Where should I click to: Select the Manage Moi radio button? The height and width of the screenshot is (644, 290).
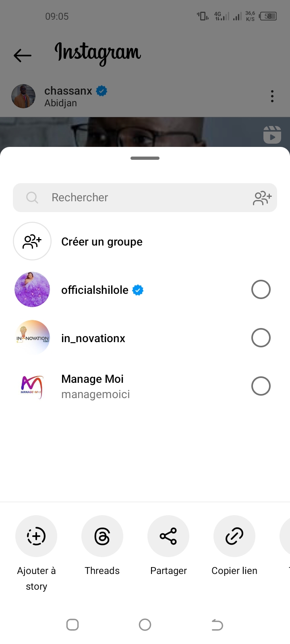click(x=261, y=386)
